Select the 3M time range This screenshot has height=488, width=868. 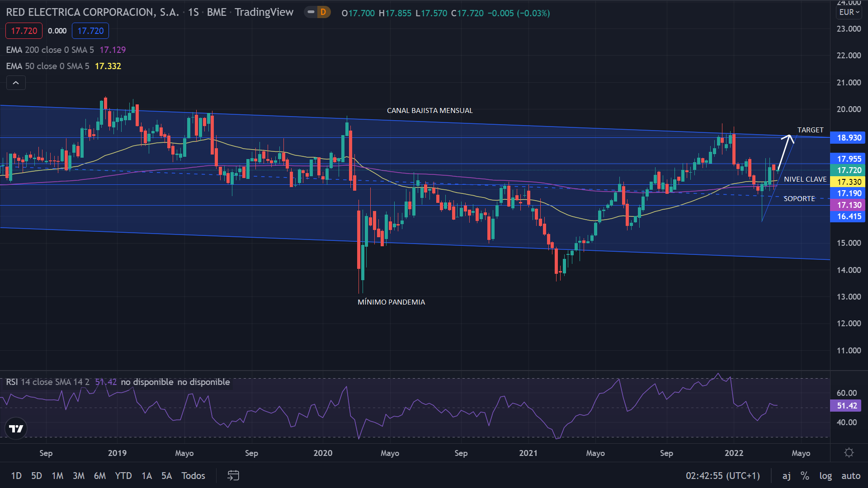pos(79,476)
